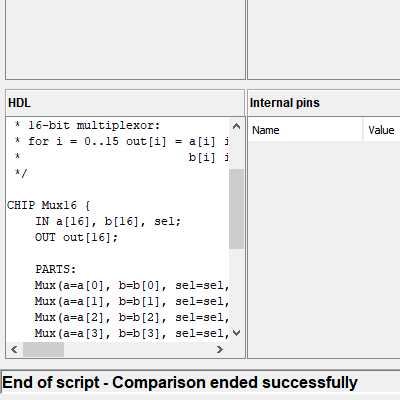Click the Name column header in Internal pins
This screenshot has height=400, width=400.
pyautogui.click(x=305, y=130)
